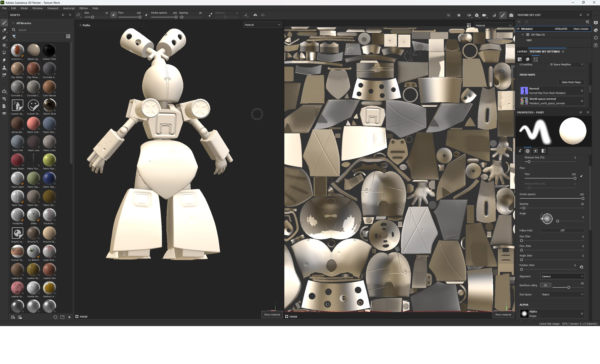The height and width of the screenshot is (364, 600).
Task: Select the Eraser tool in left toolbar
Action: coord(4,30)
